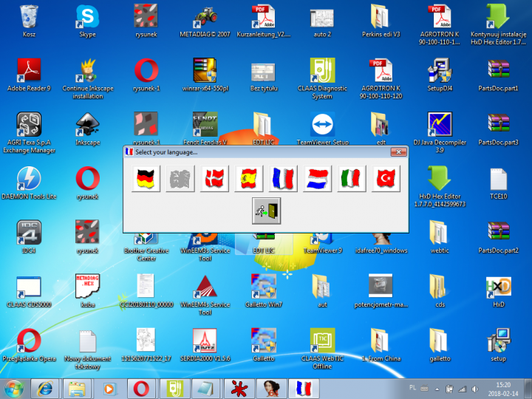This screenshot has height=399, width=532.
Task: Select the German flag language
Action: (x=146, y=179)
